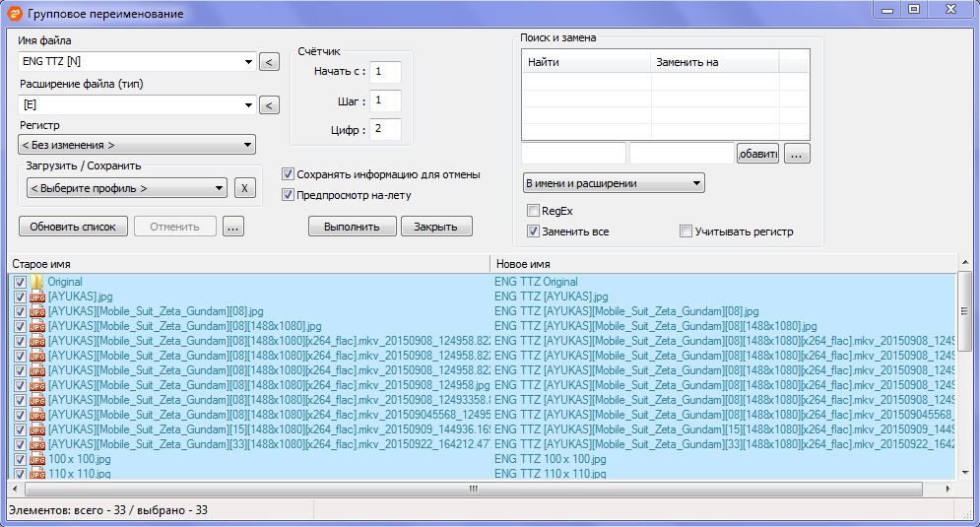
Task: Enable the RegEx checkbox
Action: pyautogui.click(x=534, y=211)
